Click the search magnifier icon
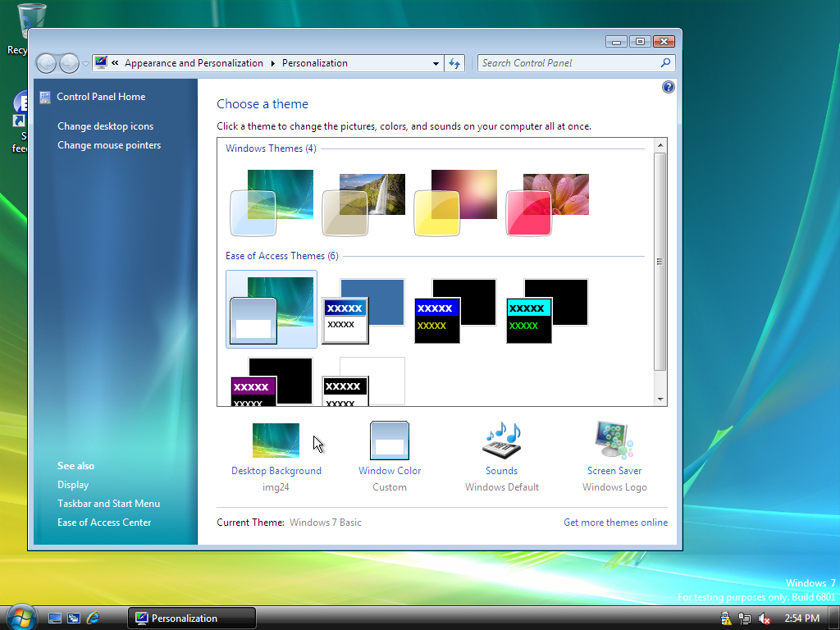 coord(665,62)
